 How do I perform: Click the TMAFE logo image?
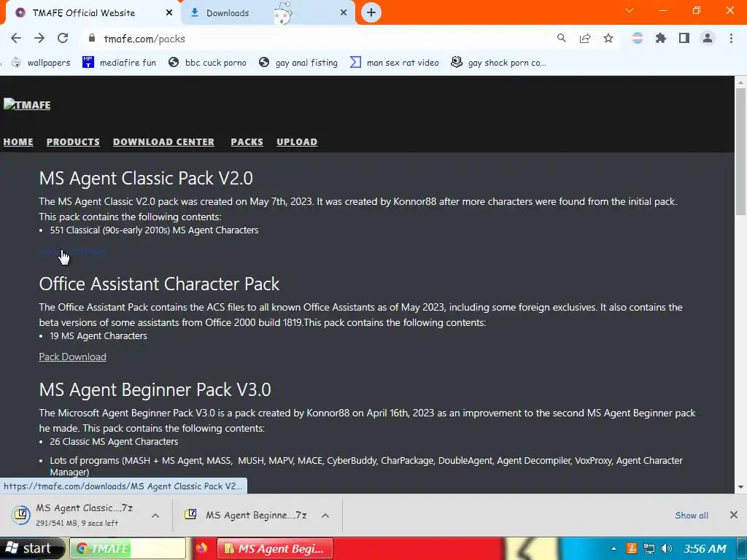point(27,105)
